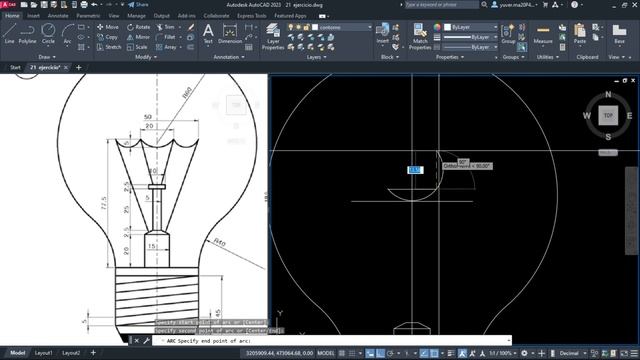Open the Manage ribbon tab
The height and width of the screenshot is (360, 640).
click(136, 16)
